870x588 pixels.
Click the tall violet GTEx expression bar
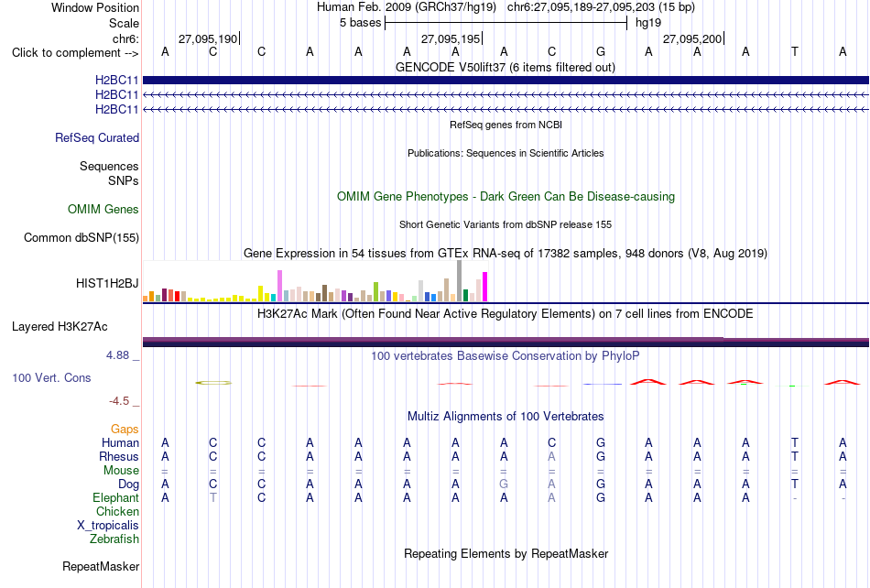[x=279, y=286]
